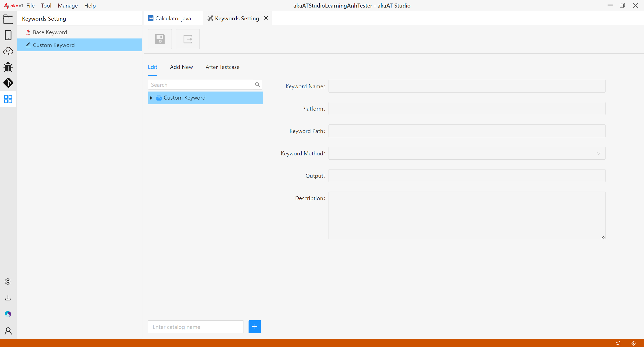Click the Enter catalog name field
The image size is (644, 347).
click(x=196, y=327)
